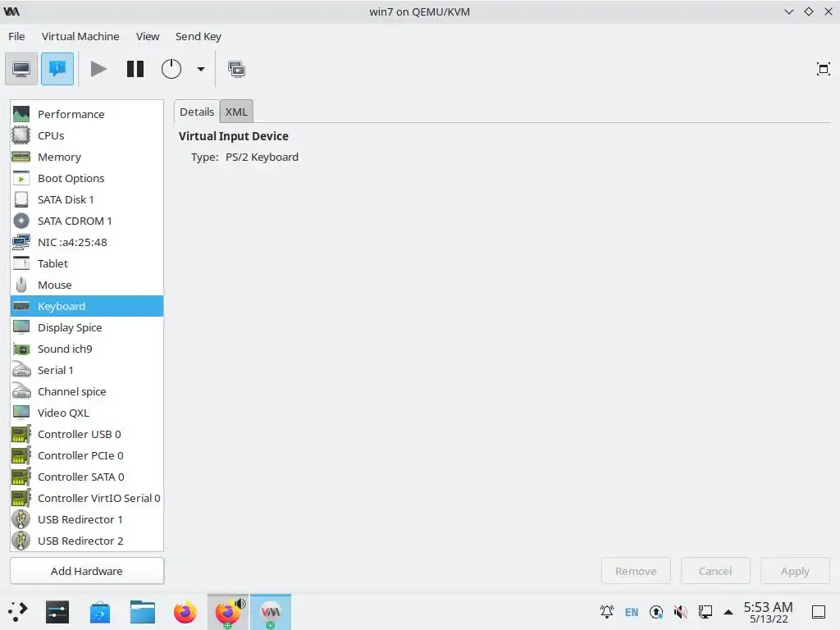
Task: Open the file manager from taskbar
Action: point(143,612)
